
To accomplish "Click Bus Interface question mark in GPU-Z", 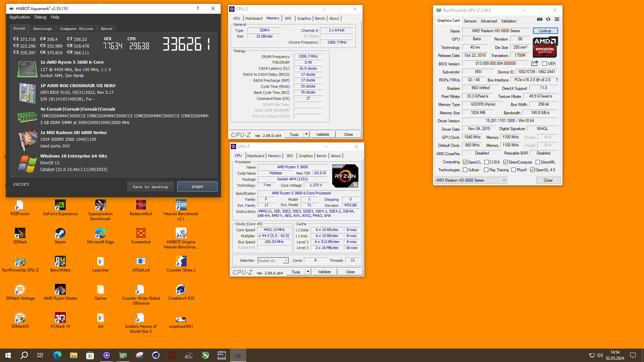I will pos(557,80).
